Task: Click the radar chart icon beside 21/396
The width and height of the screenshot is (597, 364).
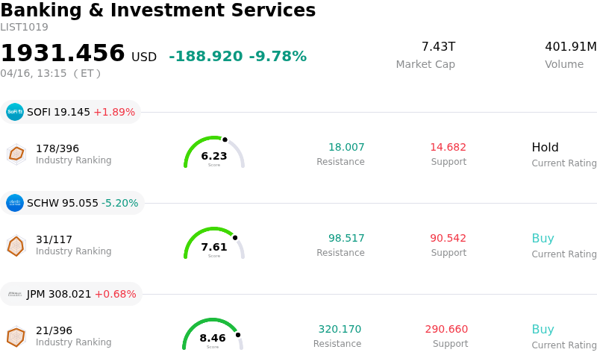Action: 16,336
